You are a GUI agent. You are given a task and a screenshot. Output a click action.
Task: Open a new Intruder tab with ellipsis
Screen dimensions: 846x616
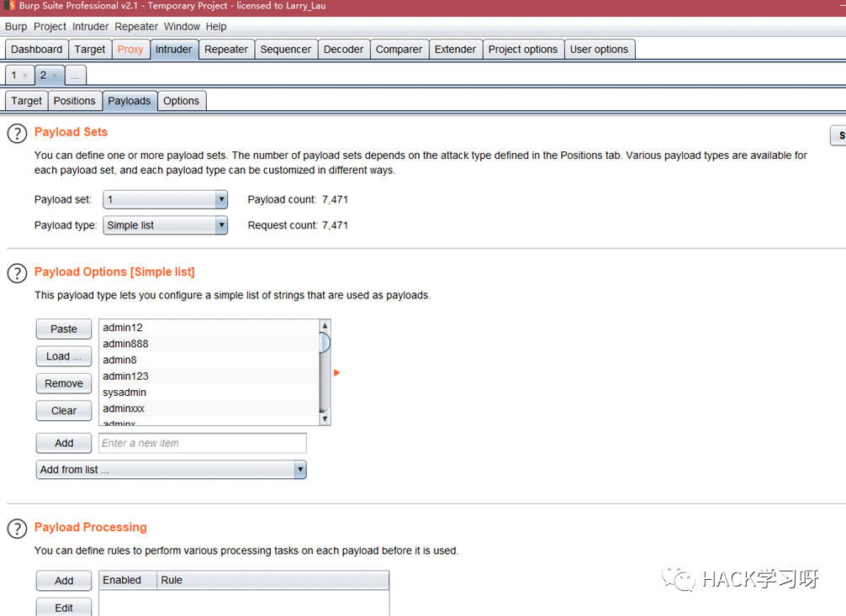pos(75,75)
